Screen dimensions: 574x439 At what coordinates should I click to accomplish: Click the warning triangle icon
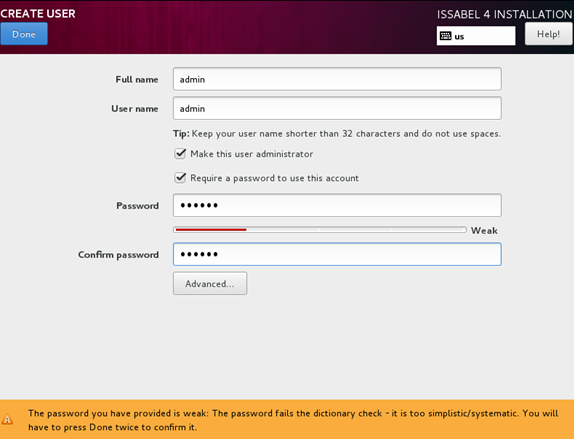coord(7,419)
